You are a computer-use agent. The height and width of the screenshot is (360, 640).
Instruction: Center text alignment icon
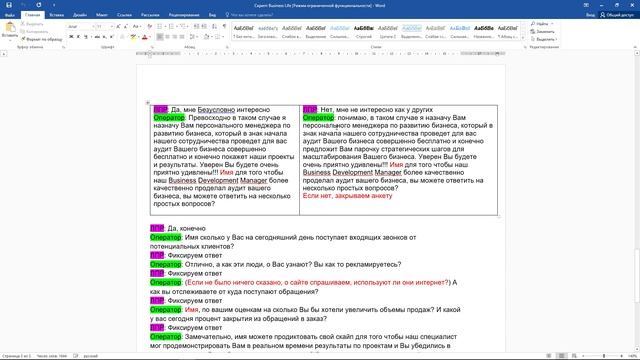click(167, 37)
